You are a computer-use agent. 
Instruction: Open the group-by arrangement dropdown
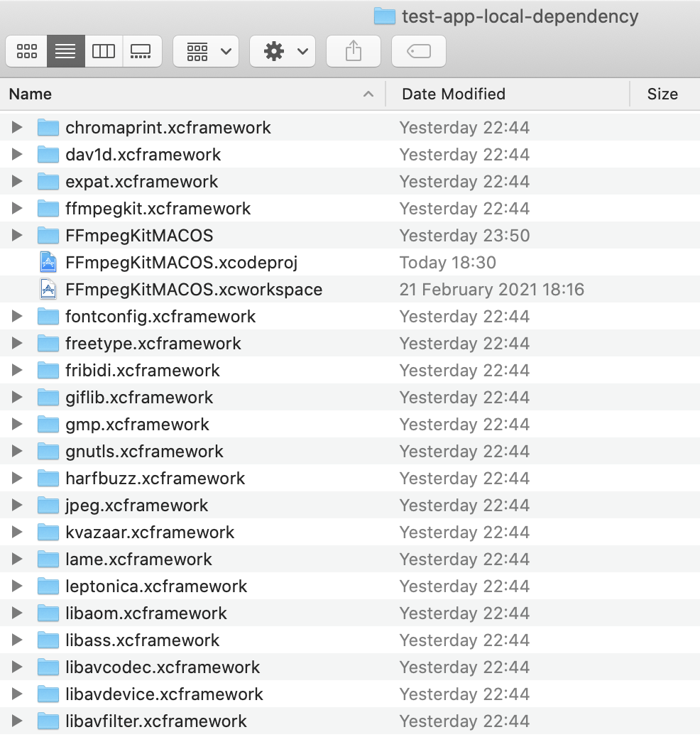[x=206, y=51]
